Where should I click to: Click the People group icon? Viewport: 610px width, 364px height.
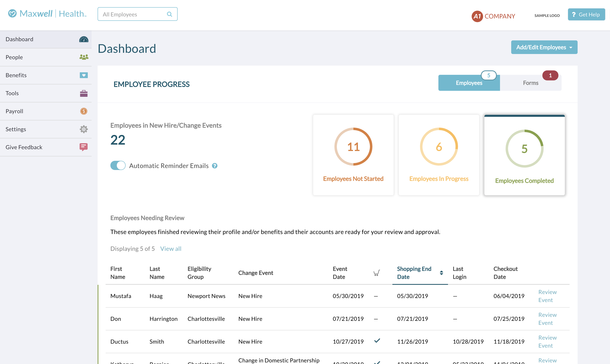(x=84, y=57)
